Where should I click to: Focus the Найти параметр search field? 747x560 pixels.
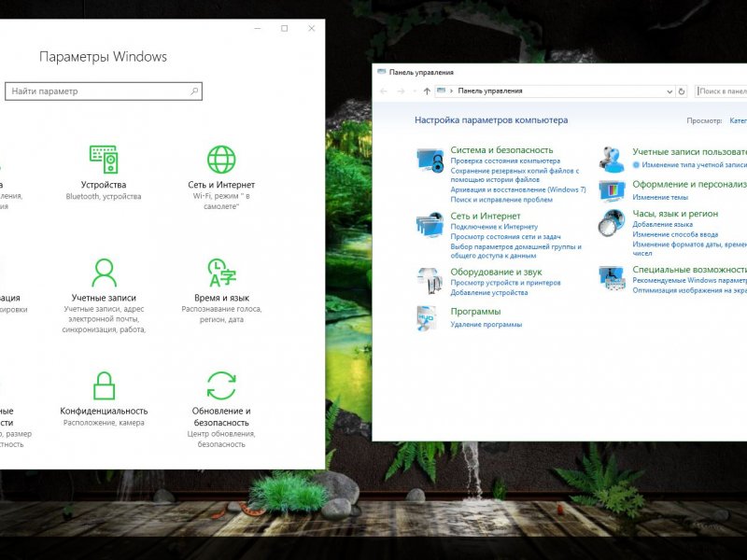coord(104,91)
